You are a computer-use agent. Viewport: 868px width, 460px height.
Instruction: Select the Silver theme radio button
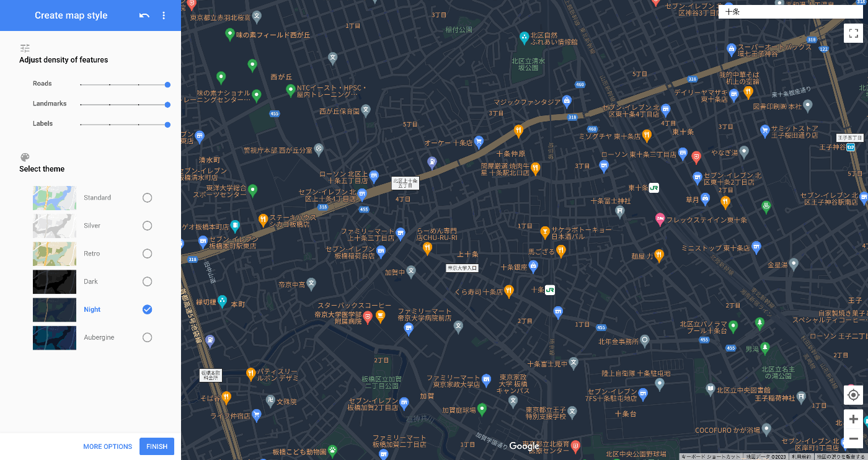tap(147, 226)
